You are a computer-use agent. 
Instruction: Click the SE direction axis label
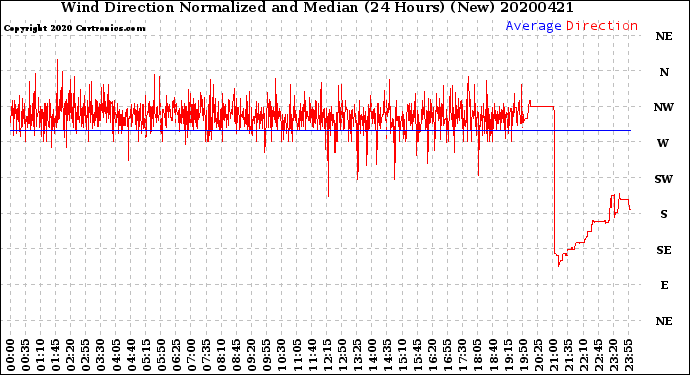tap(664, 250)
